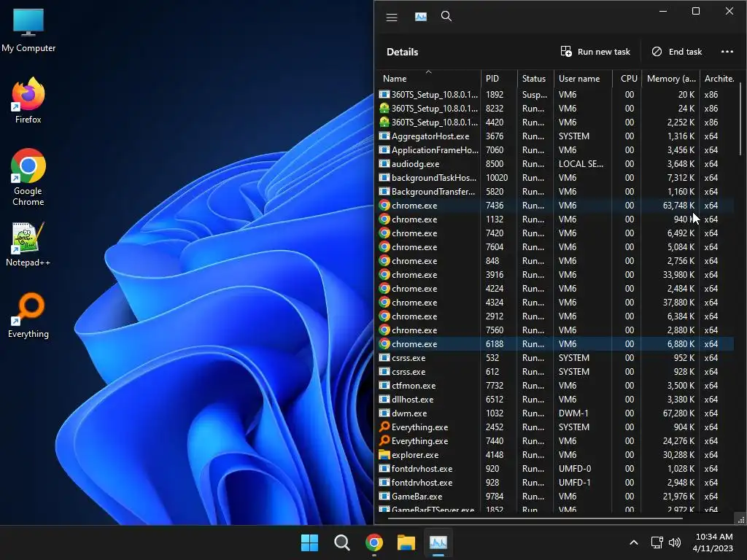Click Chrome icon of process PID 7436
The image size is (747, 560).
click(384, 205)
